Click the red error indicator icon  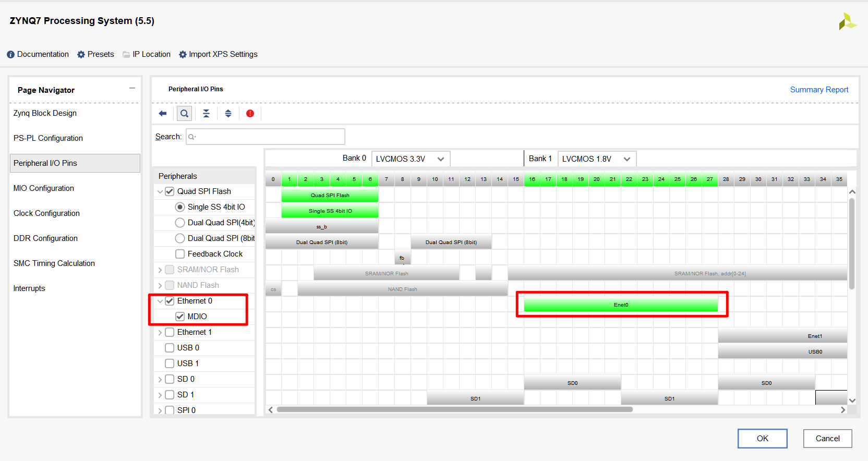(x=250, y=113)
